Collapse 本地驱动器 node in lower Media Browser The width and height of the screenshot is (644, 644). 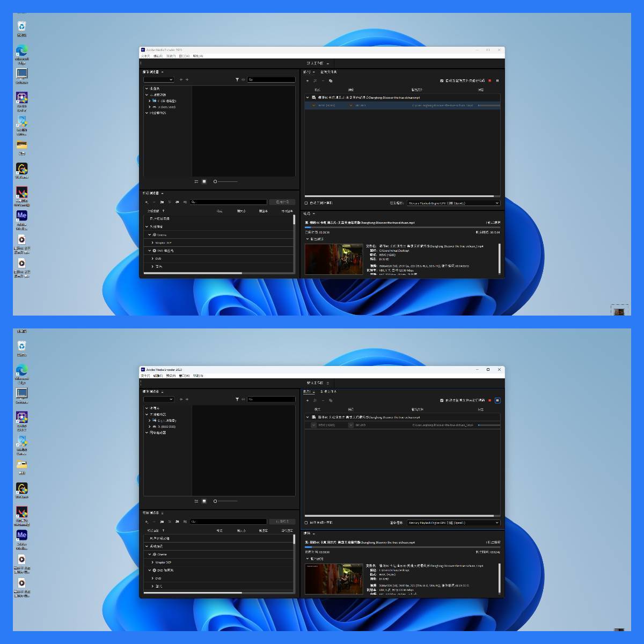pyautogui.click(x=147, y=414)
